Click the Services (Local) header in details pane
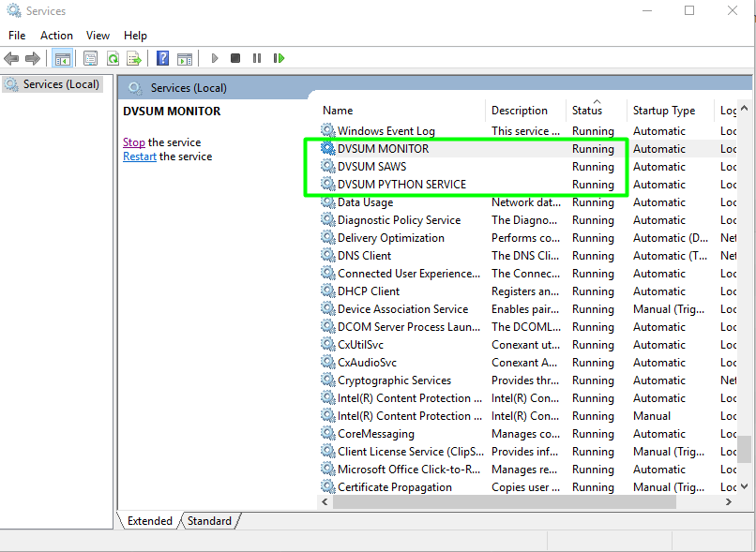The width and height of the screenshot is (756, 552). click(x=189, y=88)
